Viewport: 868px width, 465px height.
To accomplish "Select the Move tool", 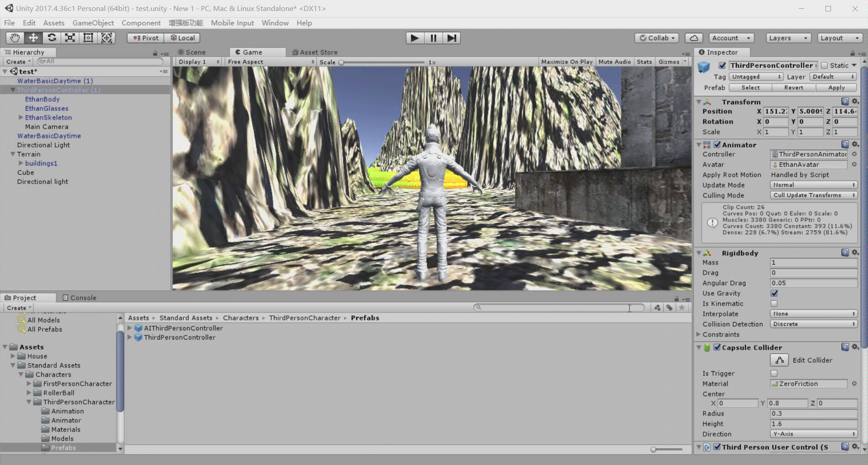I will tap(32, 38).
